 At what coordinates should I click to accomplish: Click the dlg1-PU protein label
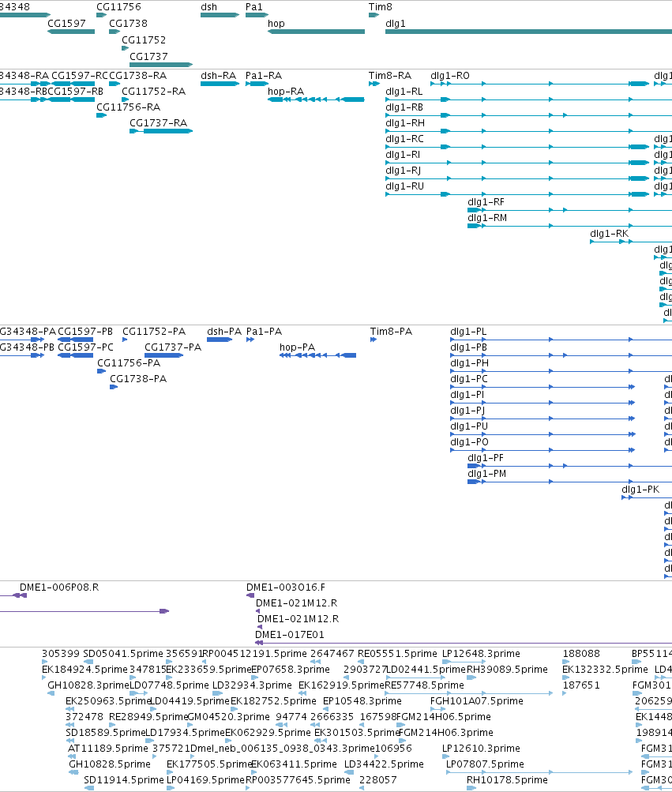(469, 426)
